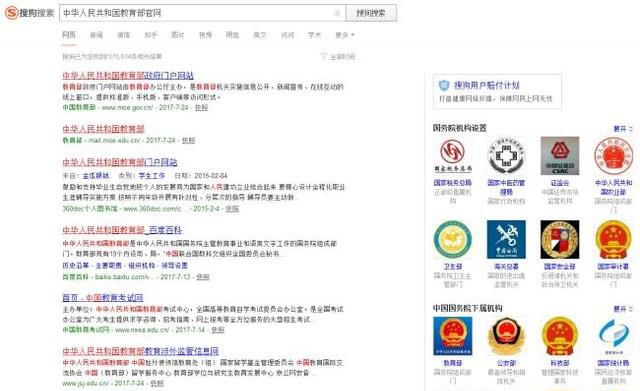Click the shield icon for 搜狗用户赔付计划

(x=444, y=85)
